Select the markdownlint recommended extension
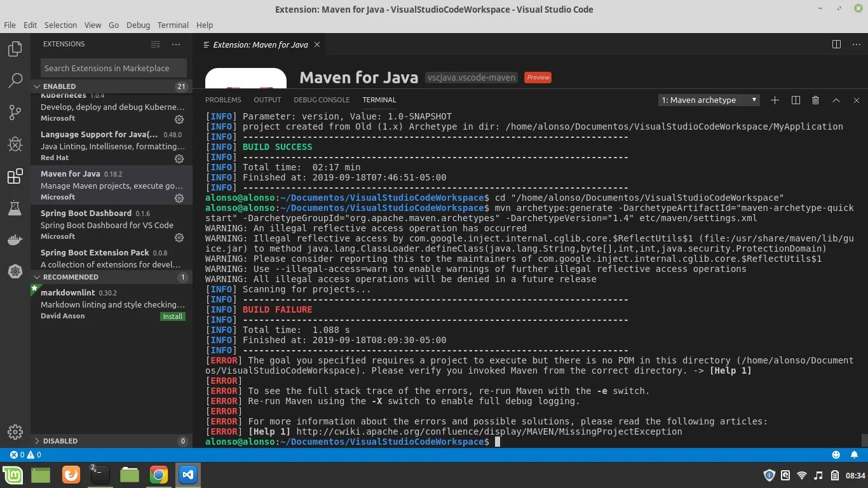This screenshot has height=488, width=868. click(x=111, y=304)
